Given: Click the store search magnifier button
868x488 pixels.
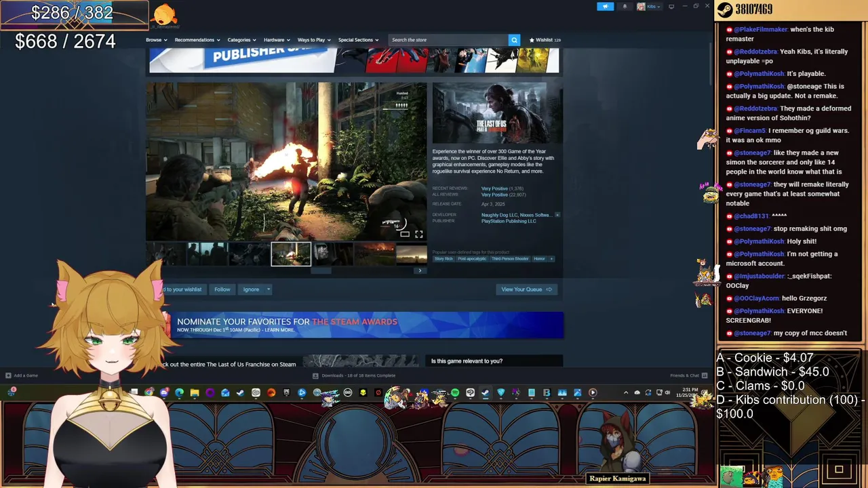Looking at the screenshot, I should coord(514,40).
